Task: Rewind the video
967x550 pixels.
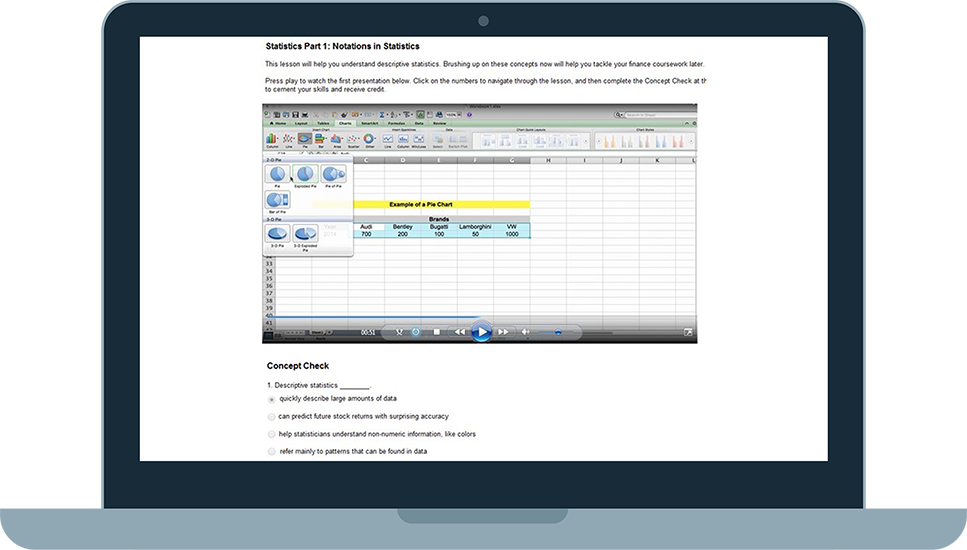Action: tap(460, 332)
